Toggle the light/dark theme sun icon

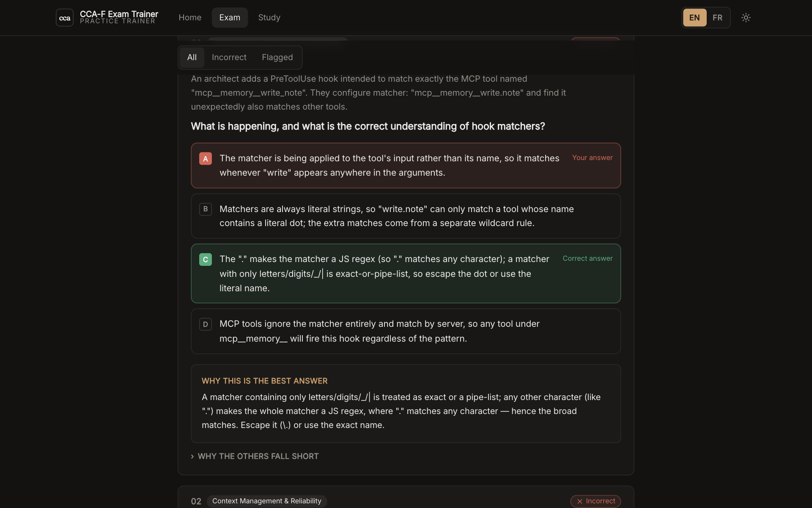(x=746, y=18)
